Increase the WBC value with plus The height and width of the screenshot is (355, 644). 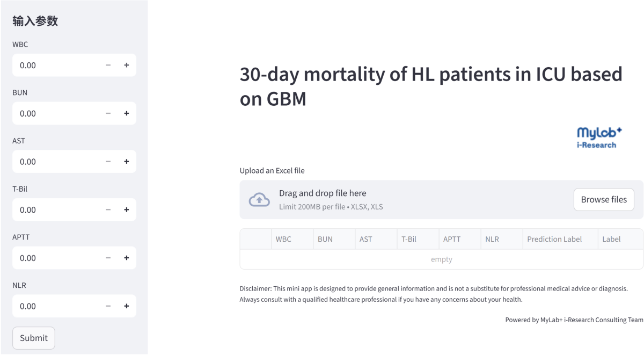pos(127,66)
